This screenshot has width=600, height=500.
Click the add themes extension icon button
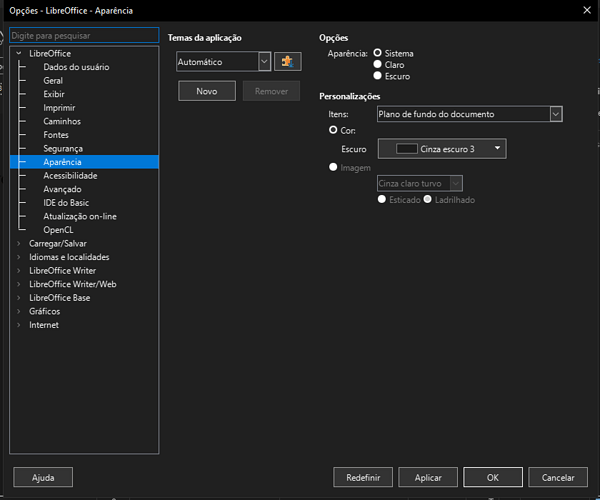click(288, 62)
